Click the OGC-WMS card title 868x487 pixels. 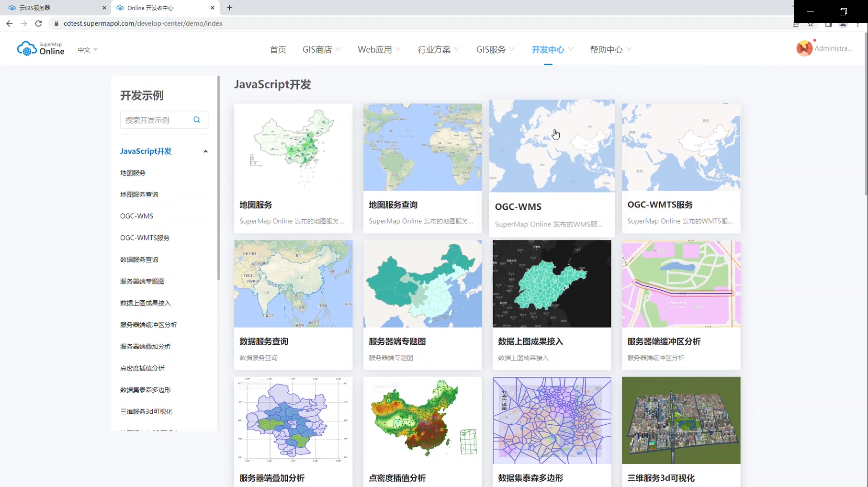coord(518,207)
